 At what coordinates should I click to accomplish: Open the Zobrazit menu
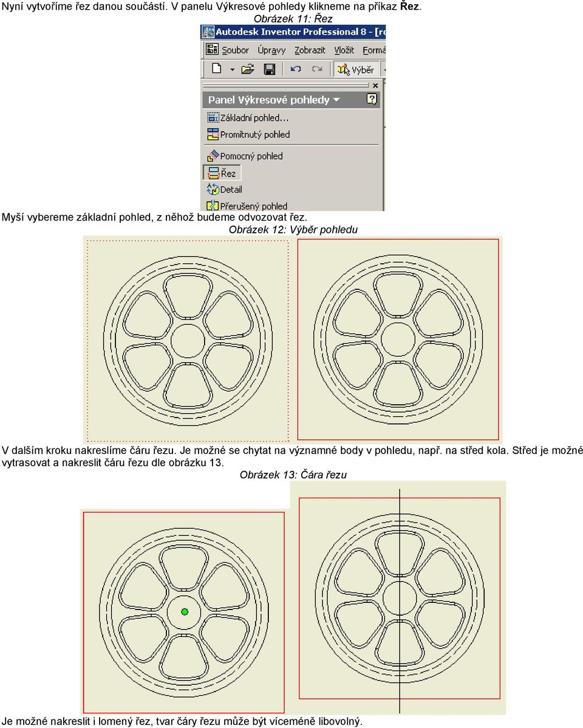click(310, 50)
